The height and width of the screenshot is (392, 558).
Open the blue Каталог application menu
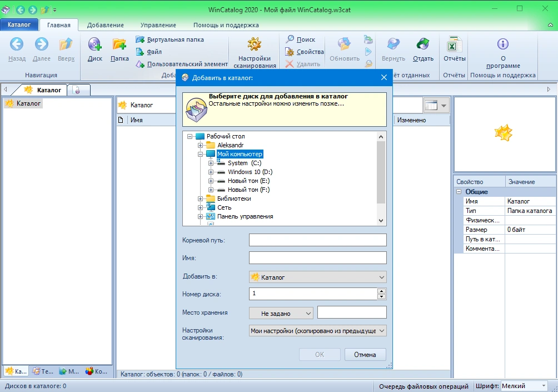pos(19,24)
